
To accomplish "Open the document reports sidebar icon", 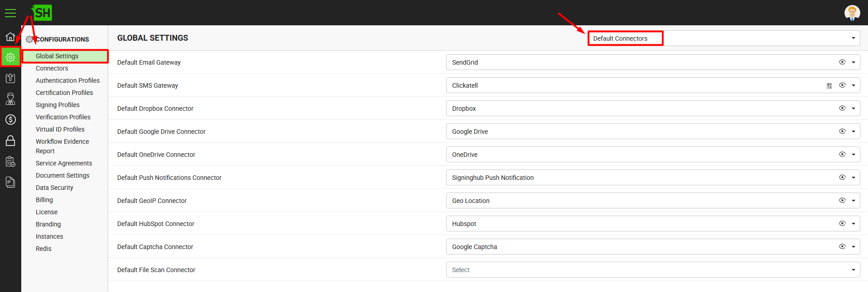I will [x=10, y=182].
